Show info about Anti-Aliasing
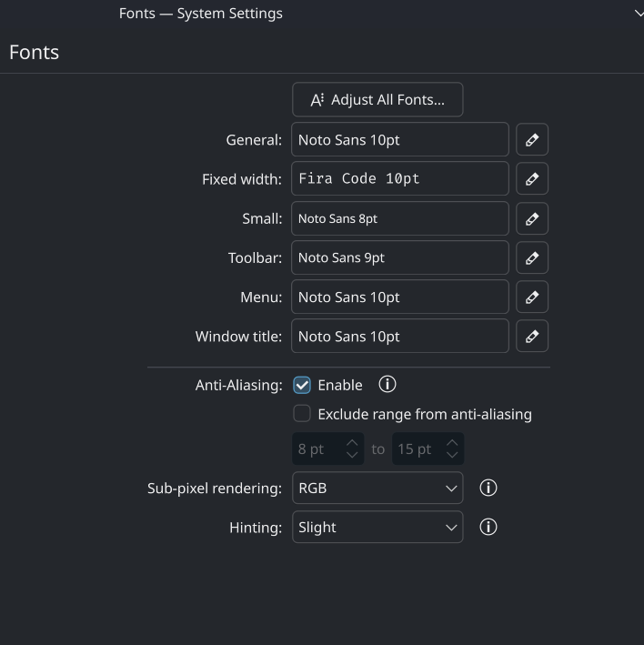The height and width of the screenshot is (645, 644). [387, 385]
